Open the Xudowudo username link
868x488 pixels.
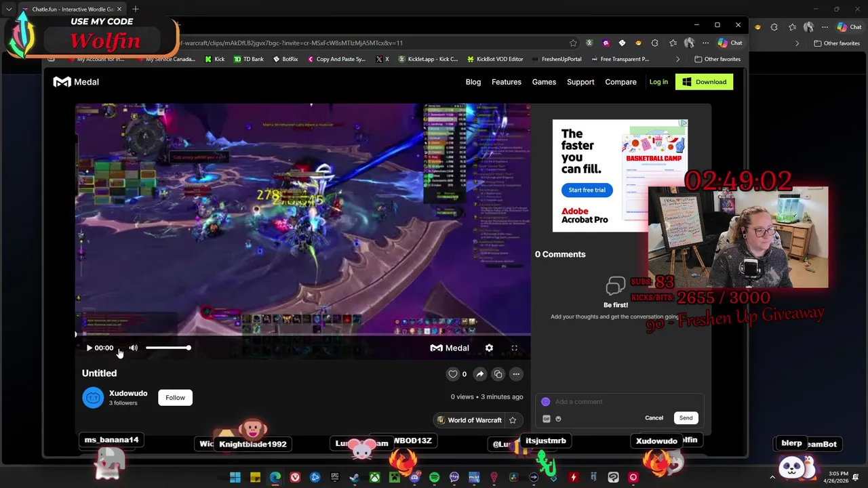[128, 393]
